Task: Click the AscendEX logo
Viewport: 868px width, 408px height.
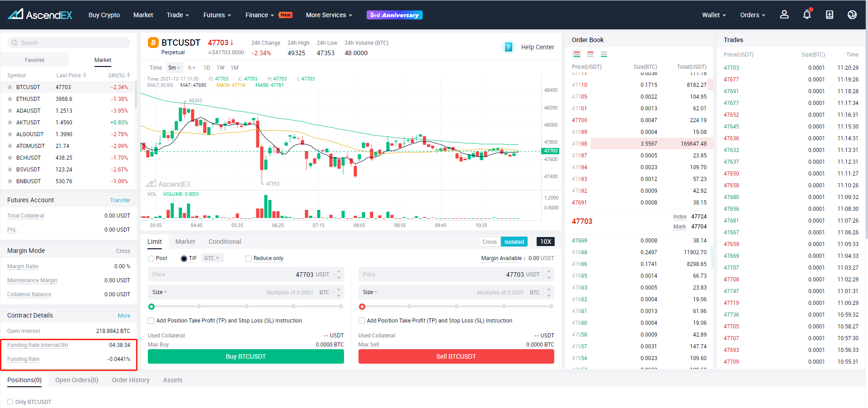Action: click(40, 15)
